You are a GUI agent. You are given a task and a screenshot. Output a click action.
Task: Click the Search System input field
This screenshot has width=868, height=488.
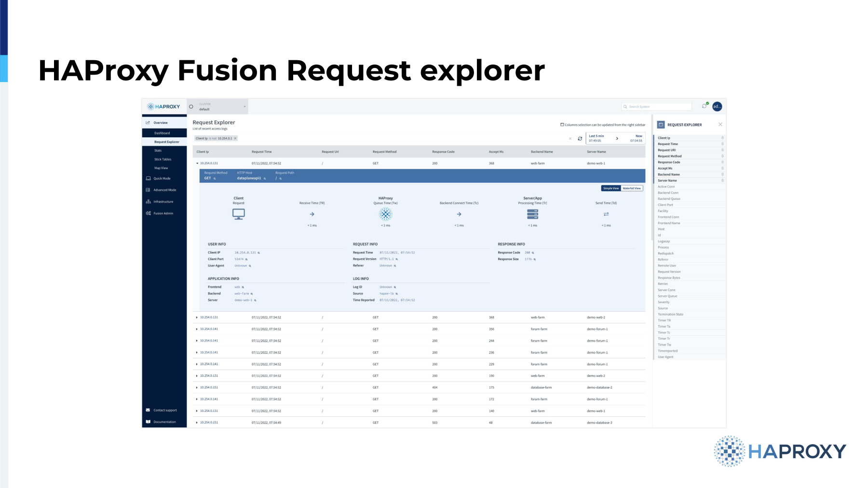pos(657,106)
